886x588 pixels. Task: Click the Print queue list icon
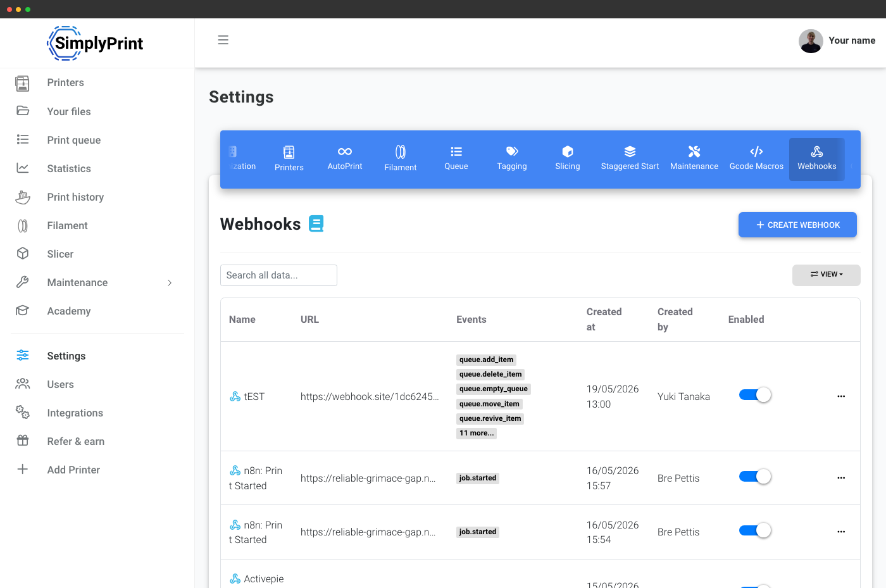coord(23,139)
